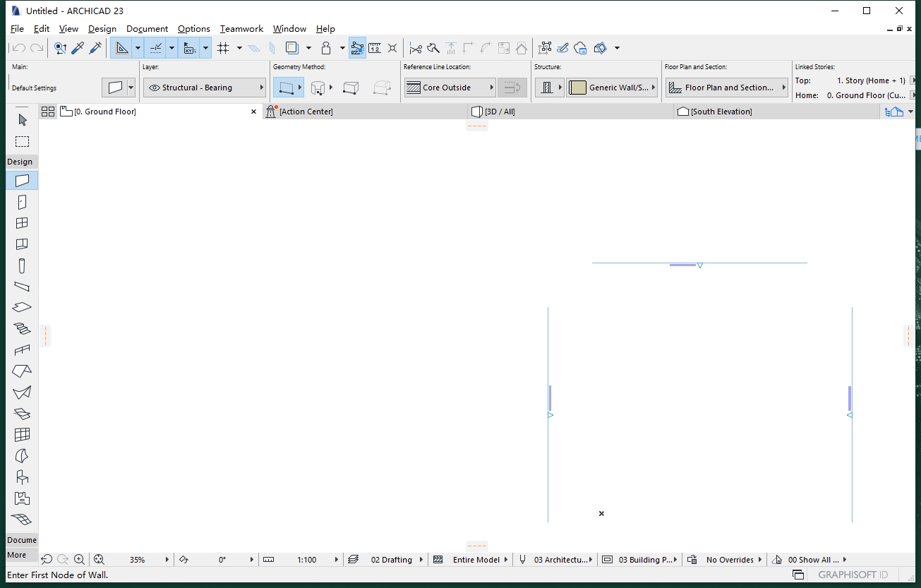Select the Marquee tool
The width and height of the screenshot is (921, 588).
22,141
